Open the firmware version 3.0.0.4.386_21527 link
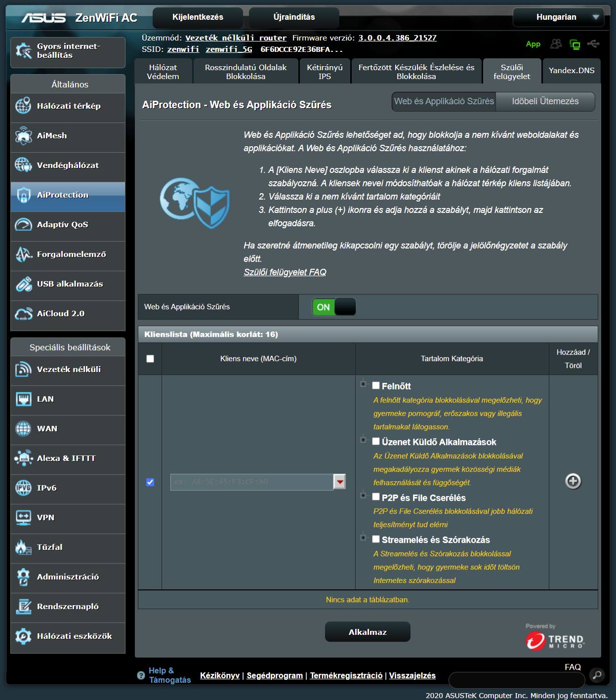This screenshot has width=616, height=700. click(x=397, y=38)
